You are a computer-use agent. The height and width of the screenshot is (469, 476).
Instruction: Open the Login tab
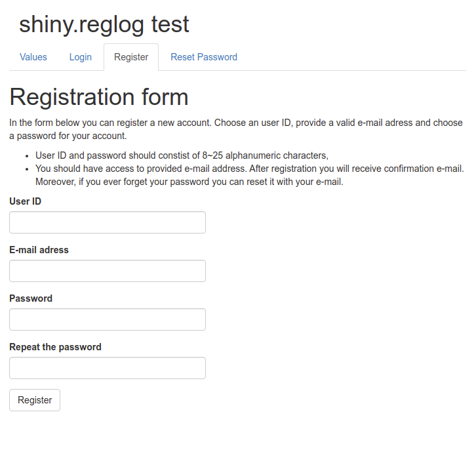coord(81,57)
